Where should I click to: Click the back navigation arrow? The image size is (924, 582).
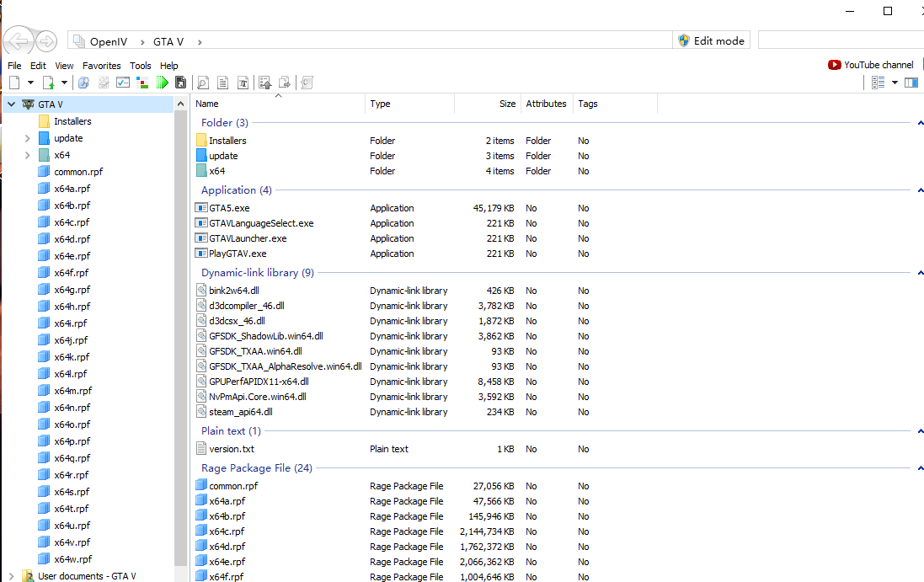19,40
